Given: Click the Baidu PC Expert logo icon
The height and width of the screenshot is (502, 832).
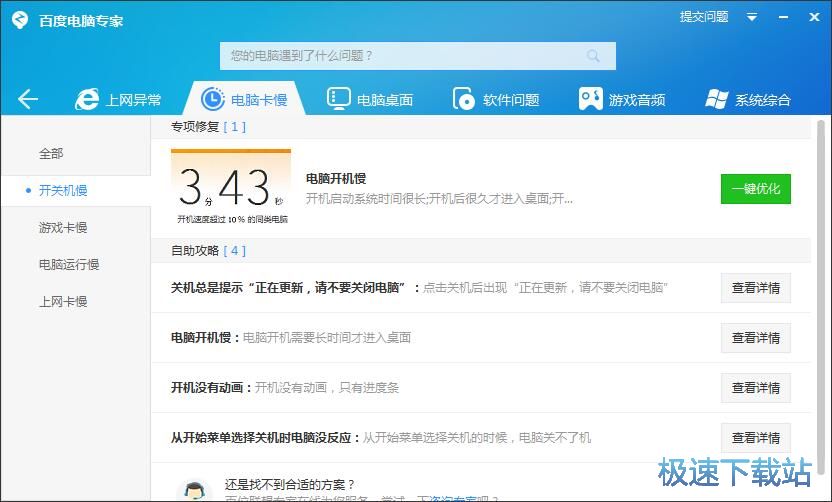Looking at the screenshot, I should tap(20, 21).
